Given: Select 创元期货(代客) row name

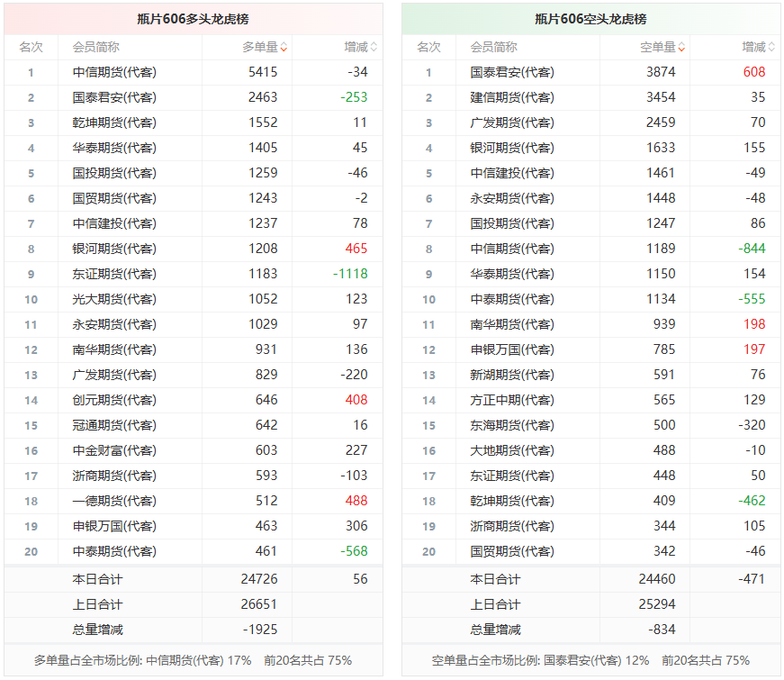Looking at the screenshot, I should (114, 400).
